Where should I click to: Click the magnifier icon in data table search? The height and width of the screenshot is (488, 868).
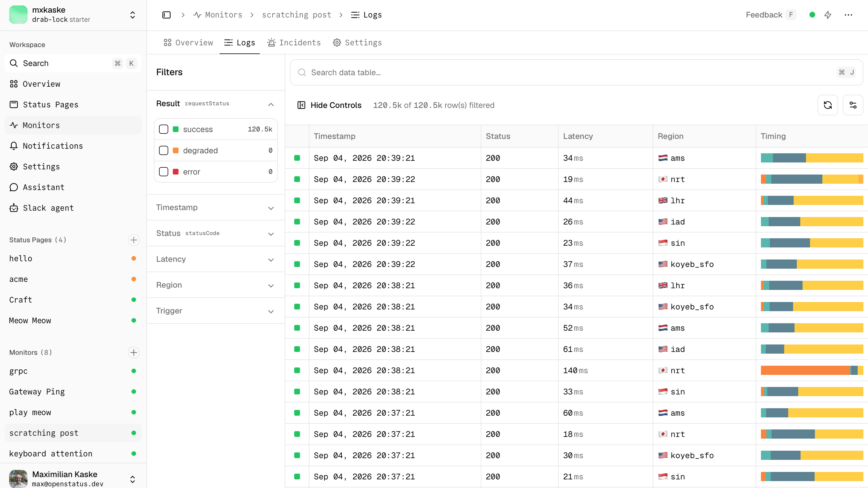coord(302,72)
